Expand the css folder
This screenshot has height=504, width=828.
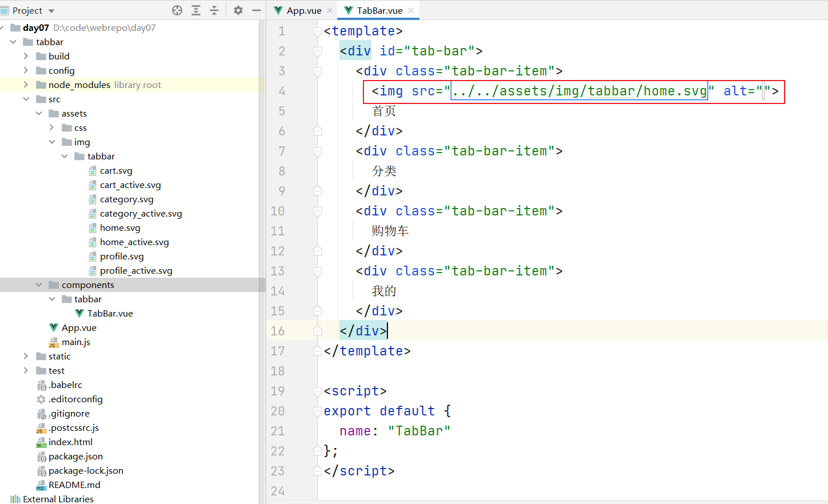coord(51,127)
